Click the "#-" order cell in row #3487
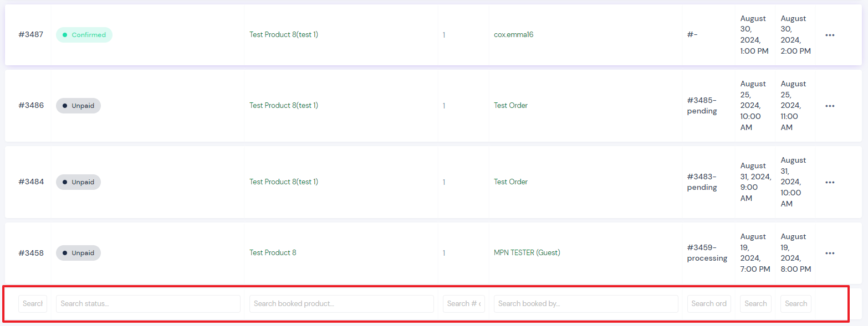 click(x=692, y=35)
